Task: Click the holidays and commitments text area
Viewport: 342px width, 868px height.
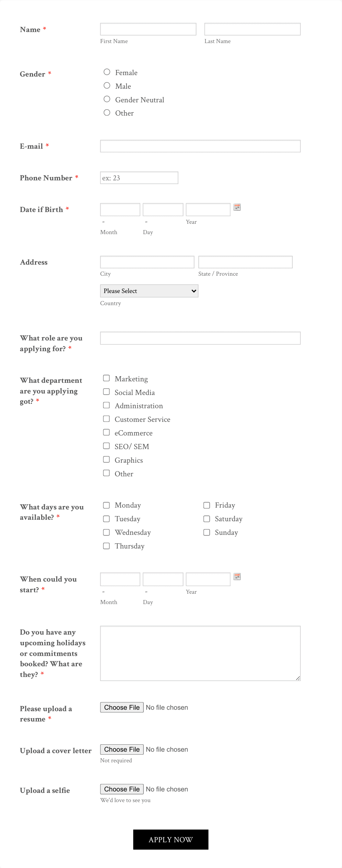Action: click(x=200, y=653)
